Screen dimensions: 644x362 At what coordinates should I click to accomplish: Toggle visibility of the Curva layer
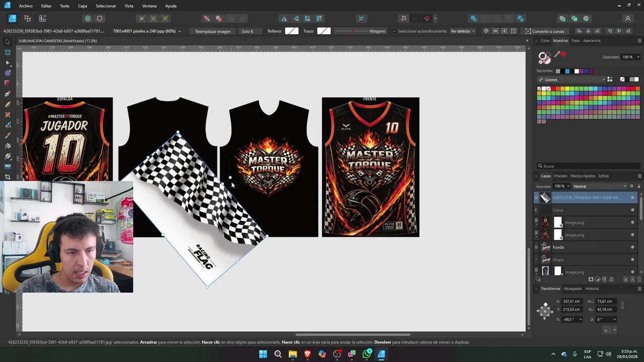pyautogui.click(x=632, y=210)
